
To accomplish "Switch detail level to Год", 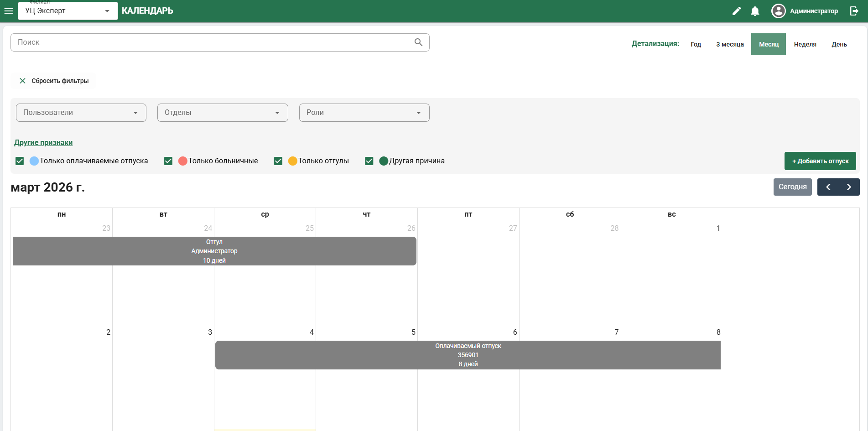I will 696,44.
